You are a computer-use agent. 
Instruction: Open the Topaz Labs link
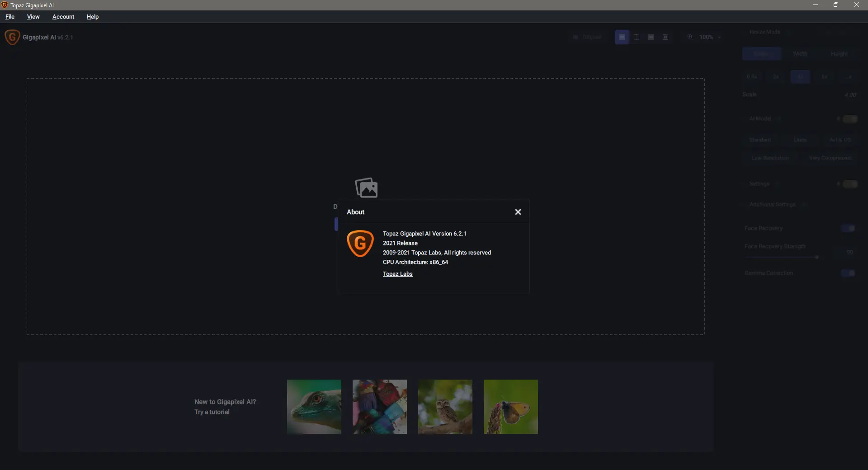click(x=397, y=274)
